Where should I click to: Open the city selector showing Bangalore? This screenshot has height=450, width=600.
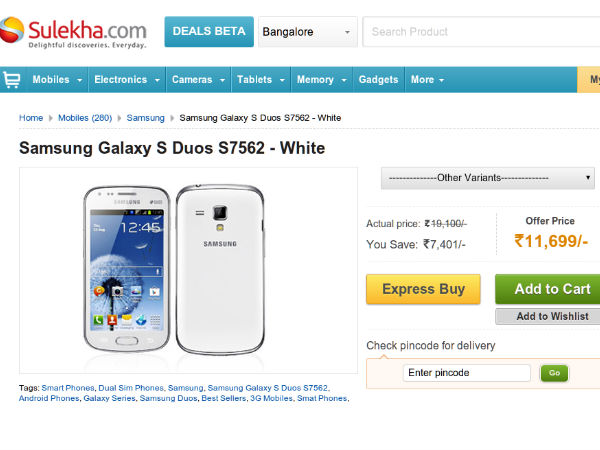tap(307, 32)
